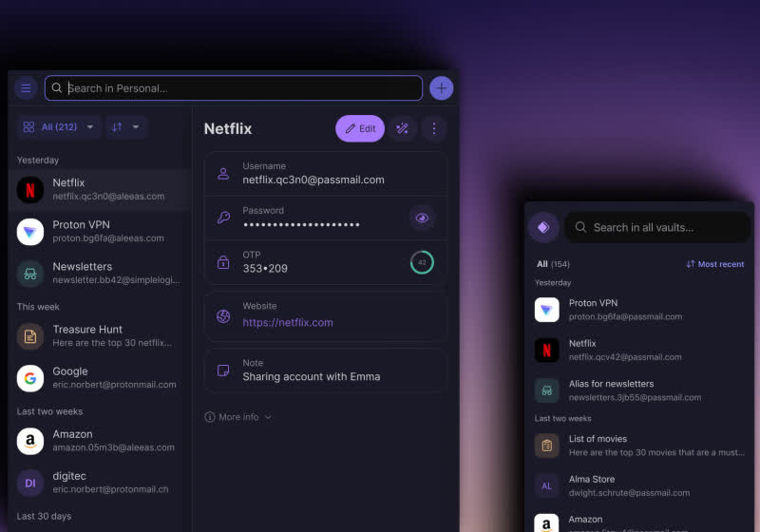This screenshot has height=532, width=760.
Task: Reveal password with the eye icon
Action: (422, 218)
